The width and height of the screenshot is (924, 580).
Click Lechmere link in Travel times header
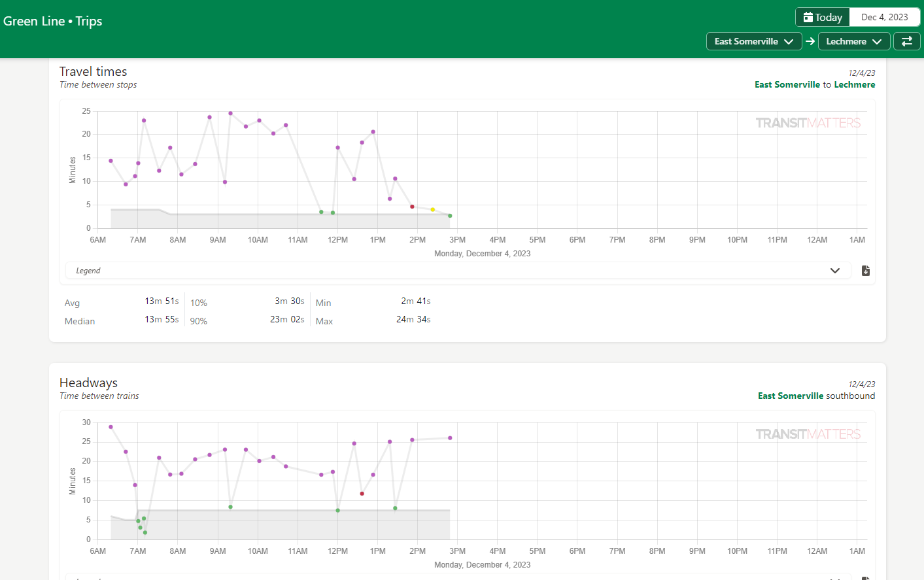tap(854, 84)
